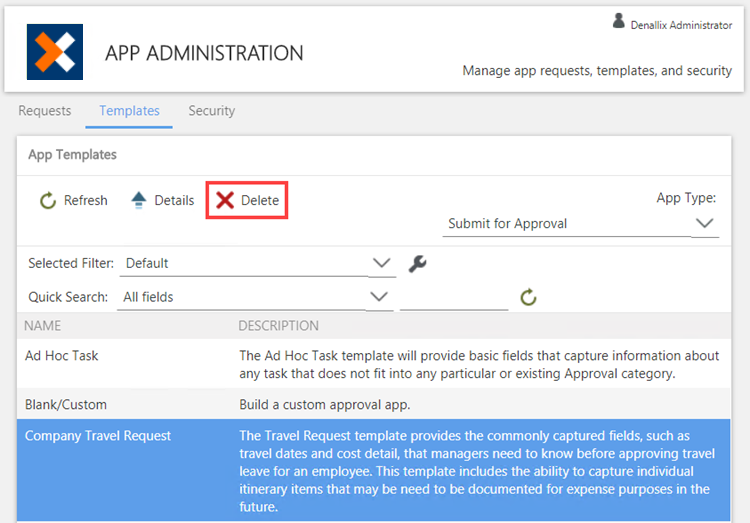Image resolution: width=750 pixels, height=523 pixels.
Task: Click the user profile icon
Action: click(619, 21)
